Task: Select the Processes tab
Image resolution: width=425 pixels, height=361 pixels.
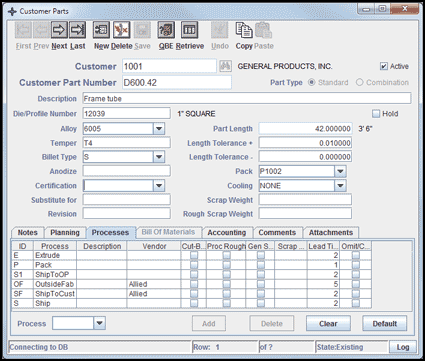Action: 110,233
